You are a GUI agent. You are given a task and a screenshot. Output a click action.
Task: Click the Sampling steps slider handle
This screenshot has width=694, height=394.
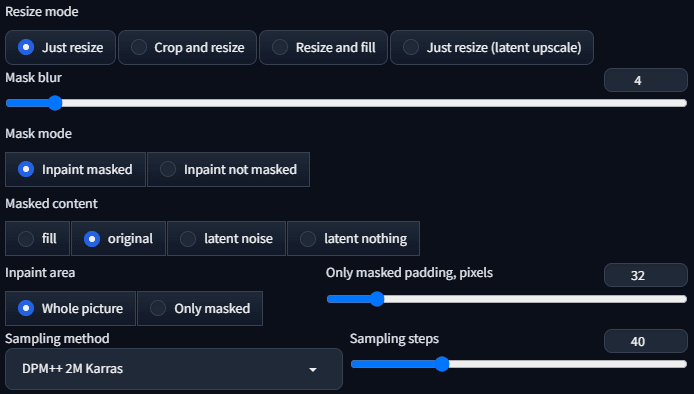pos(442,364)
